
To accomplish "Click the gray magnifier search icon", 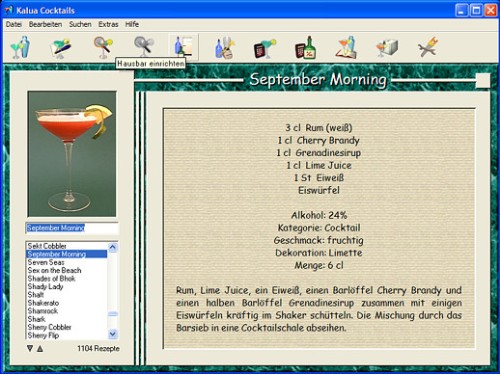I will (x=144, y=46).
